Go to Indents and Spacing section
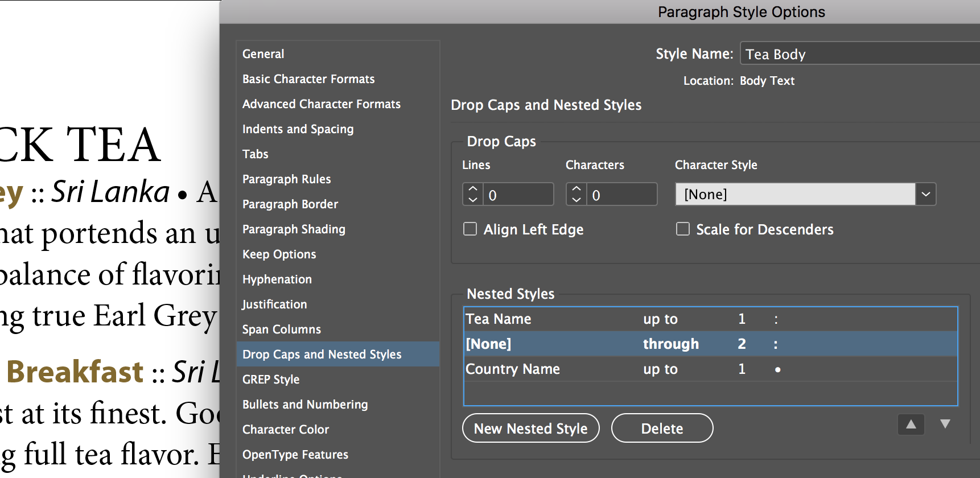Image resolution: width=980 pixels, height=478 pixels. click(x=338, y=129)
